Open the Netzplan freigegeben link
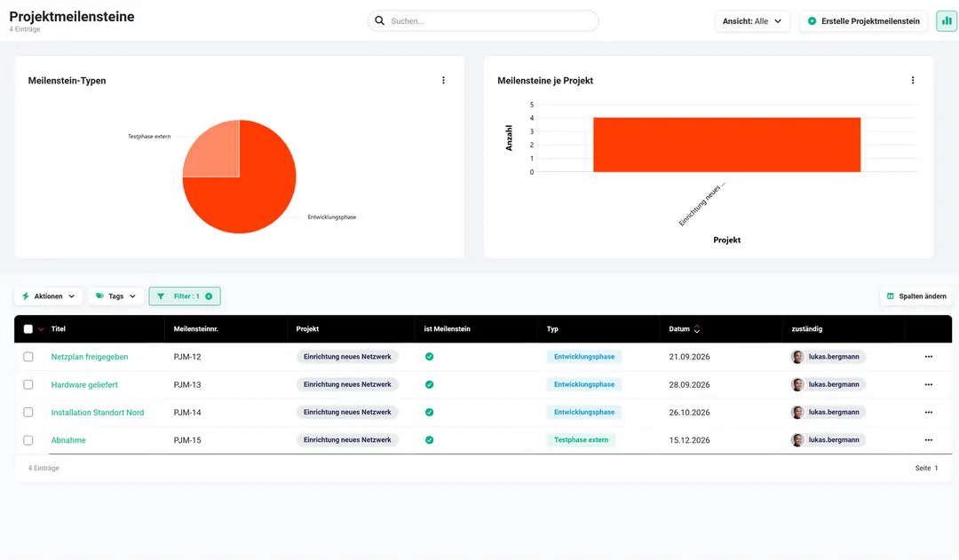 point(90,357)
